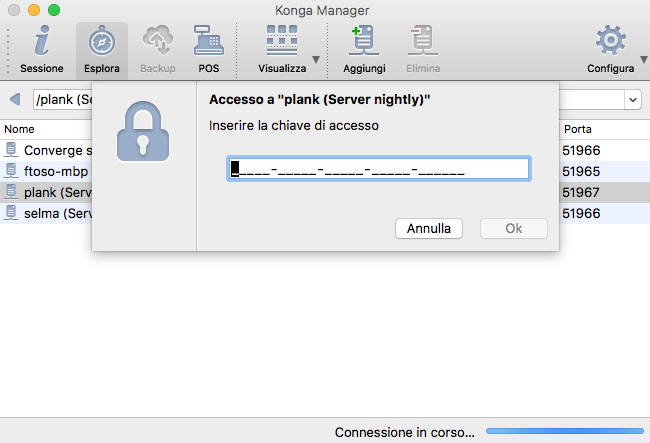Open the POS cash register icon
650x443 pixels.
(x=209, y=41)
